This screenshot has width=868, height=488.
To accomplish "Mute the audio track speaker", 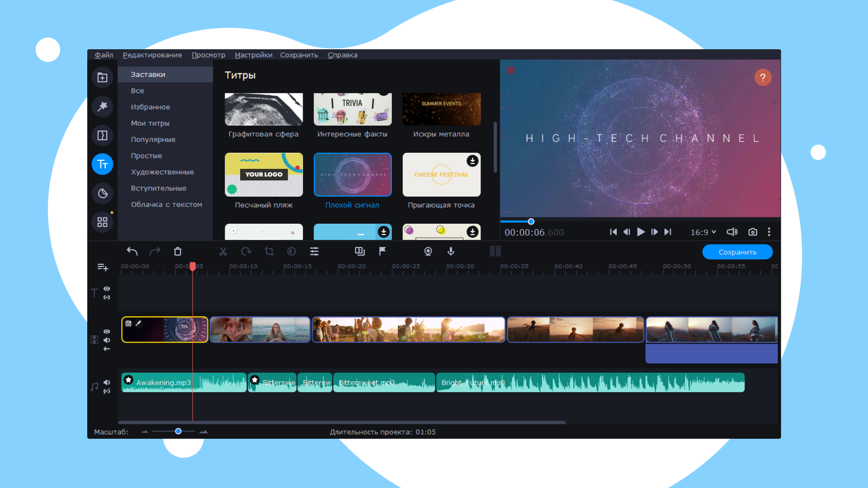I will 107,382.
